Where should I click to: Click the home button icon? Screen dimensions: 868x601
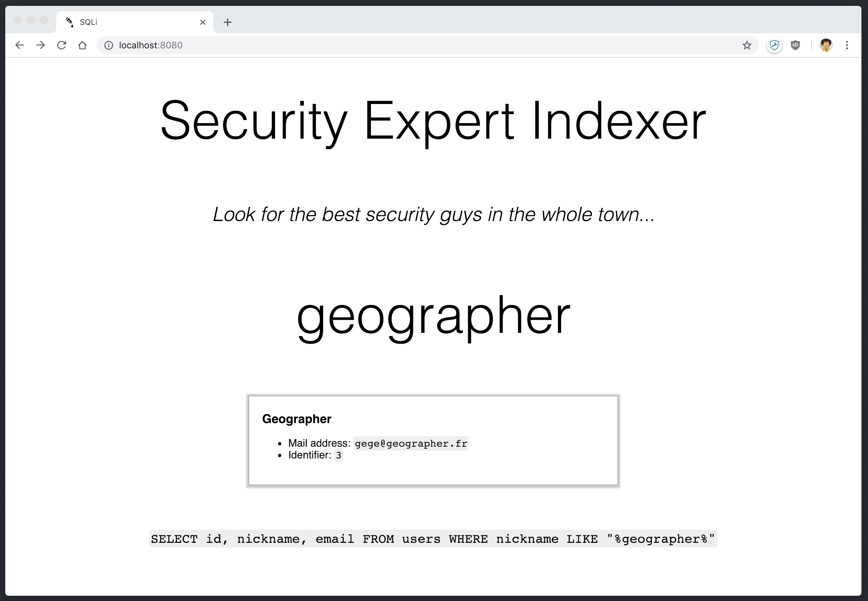pyautogui.click(x=82, y=45)
